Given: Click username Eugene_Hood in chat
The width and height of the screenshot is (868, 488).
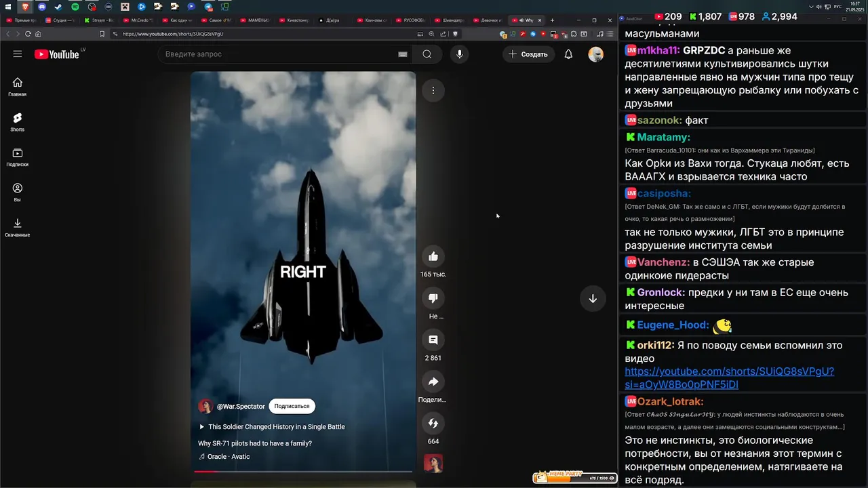Looking at the screenshot, I should click(x=673, y=325).
